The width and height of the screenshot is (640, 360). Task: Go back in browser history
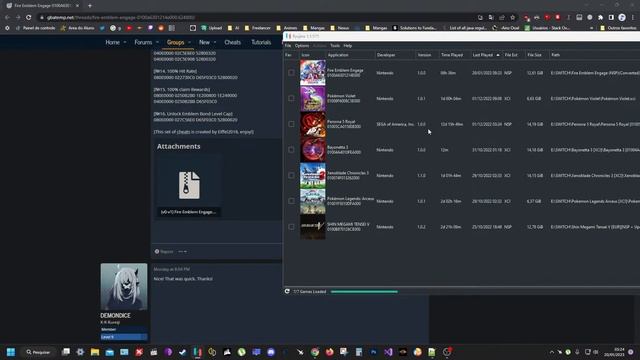[x=7, y=18]
